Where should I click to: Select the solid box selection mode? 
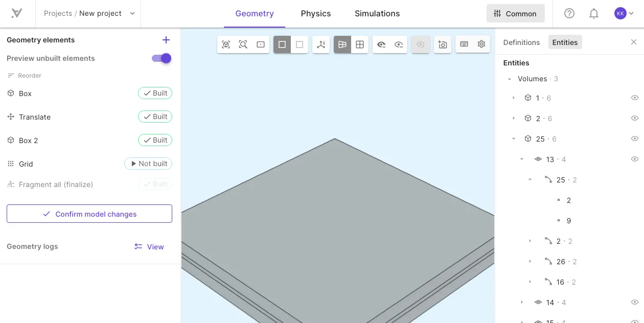tap(282, 44)
